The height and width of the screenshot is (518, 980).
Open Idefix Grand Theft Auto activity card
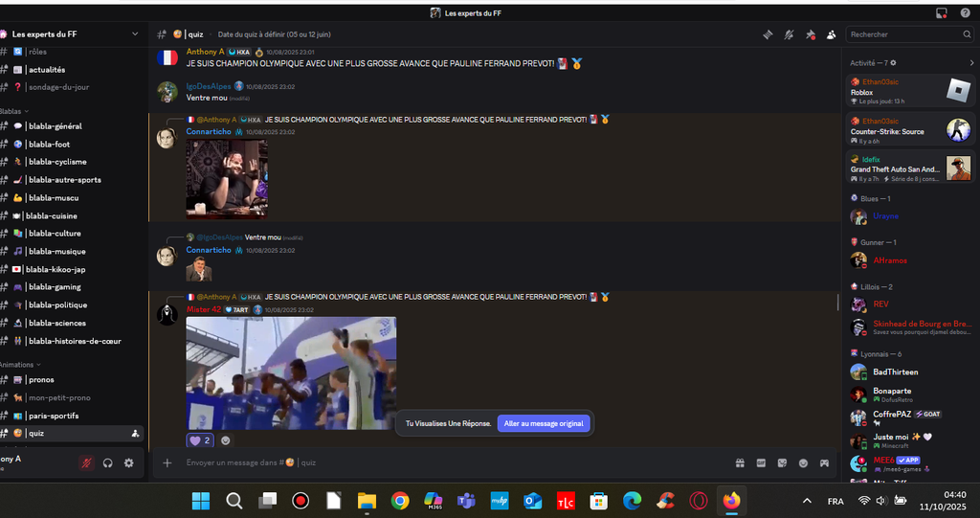click(910, 168)
